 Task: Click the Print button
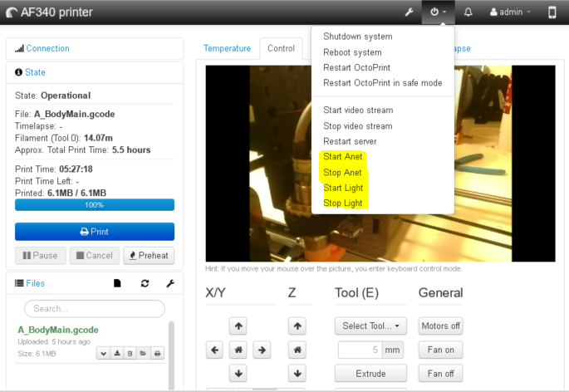[x=95, y=232]
